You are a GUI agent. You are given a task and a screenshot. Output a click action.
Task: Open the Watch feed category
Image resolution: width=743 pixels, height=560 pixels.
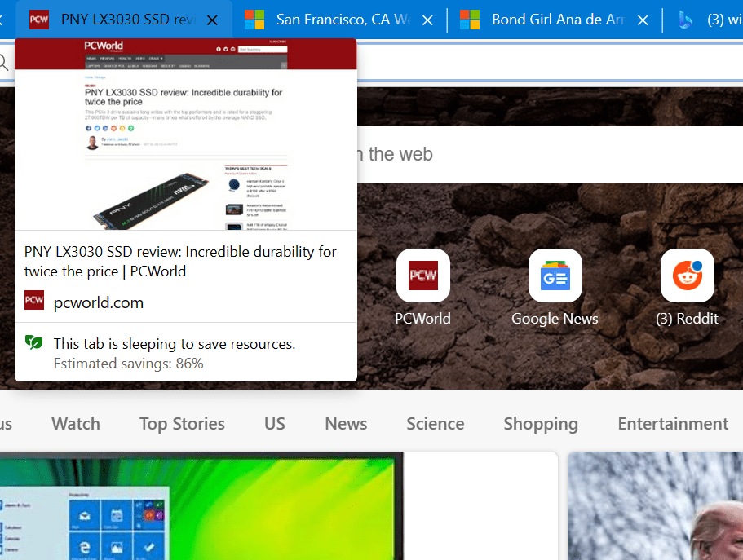coord(76,424)
